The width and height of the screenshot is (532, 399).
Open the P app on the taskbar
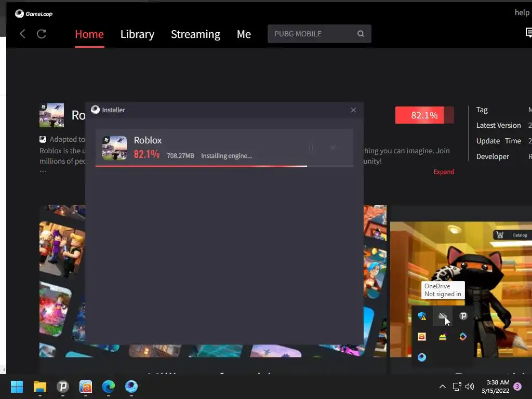63,387
